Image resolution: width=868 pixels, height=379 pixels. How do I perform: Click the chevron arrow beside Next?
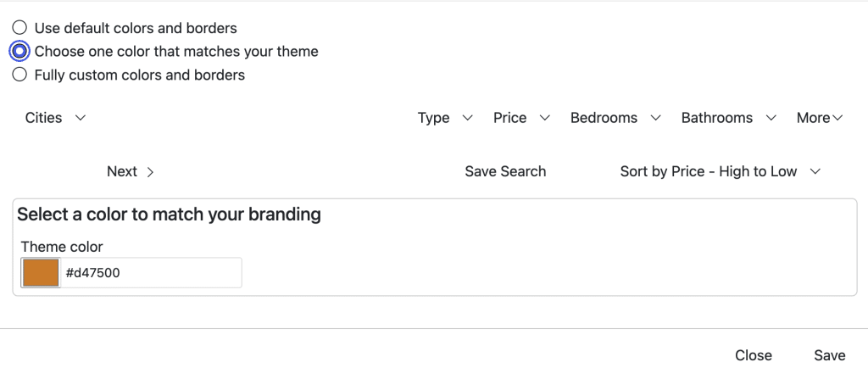[150, 172]
